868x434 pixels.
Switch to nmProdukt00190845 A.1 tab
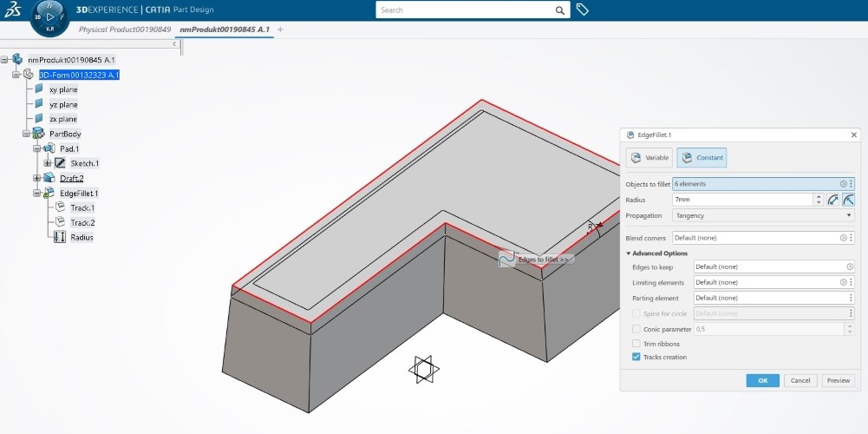225,30
